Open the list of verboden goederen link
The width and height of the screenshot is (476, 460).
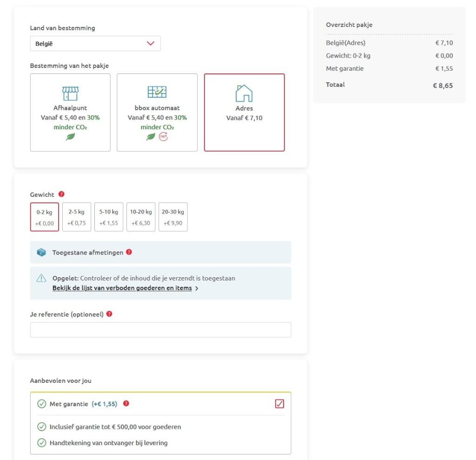tap(122, 288)
